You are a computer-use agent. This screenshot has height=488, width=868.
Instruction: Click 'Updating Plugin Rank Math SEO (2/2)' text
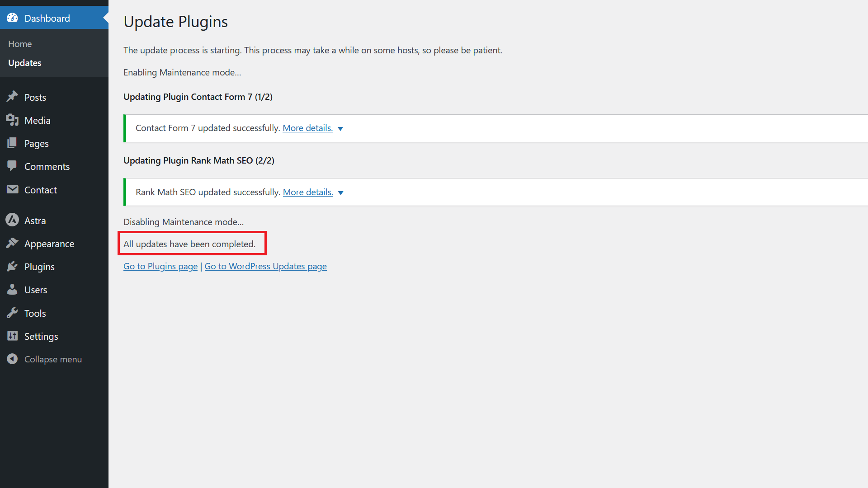click(x=199, y=160)
